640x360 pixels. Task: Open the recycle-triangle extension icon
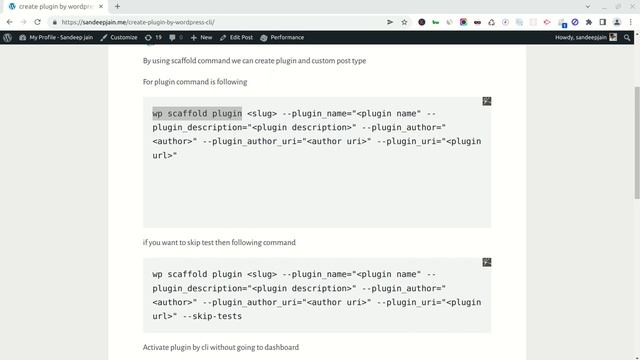tap(491, 22)
